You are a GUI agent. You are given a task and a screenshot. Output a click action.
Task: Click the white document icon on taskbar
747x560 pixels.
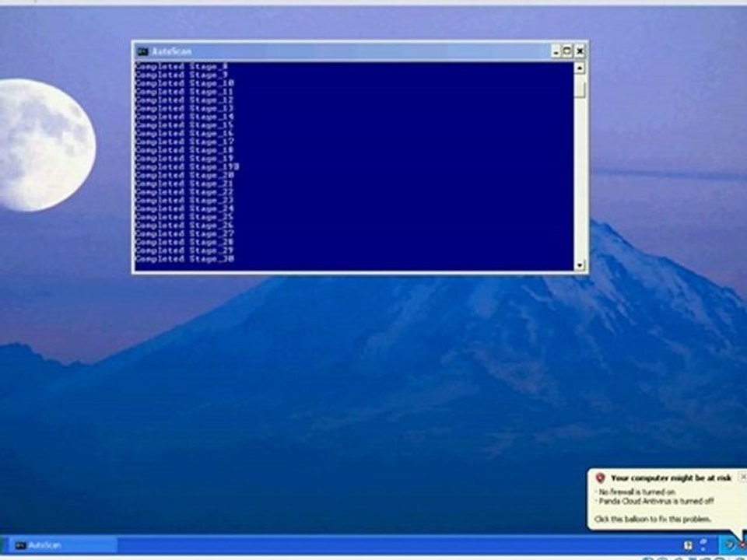[688, 545]
